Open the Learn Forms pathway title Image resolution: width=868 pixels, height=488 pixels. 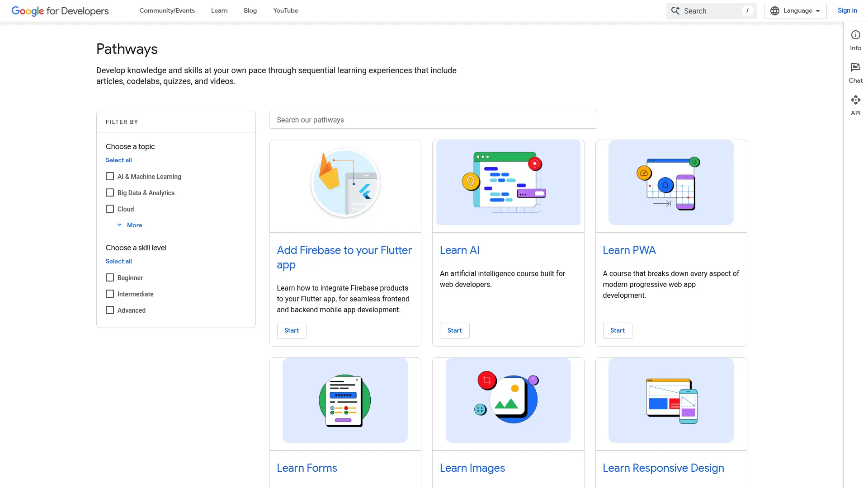(307, 468)
